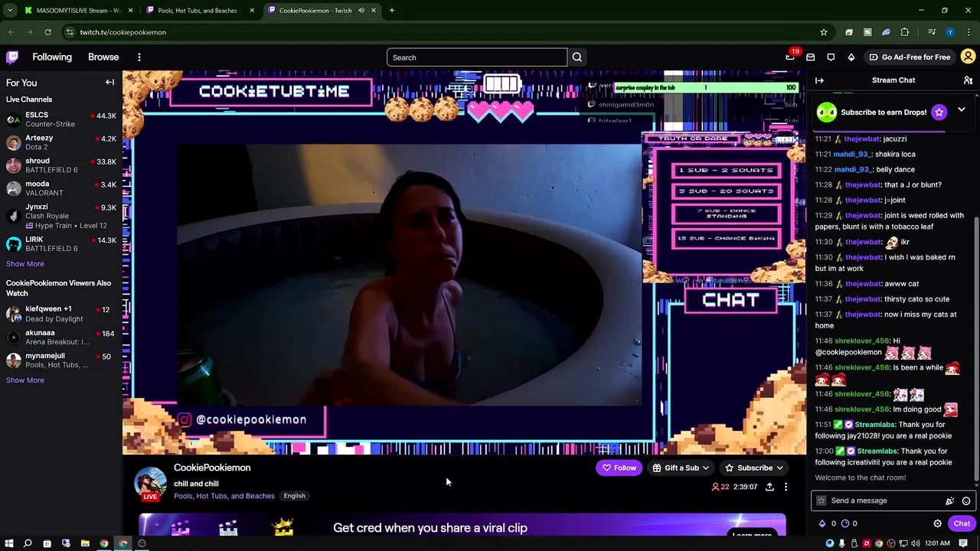Click the channel points clock icon
This screenshot has height=551, width=980.
(845, 523)
